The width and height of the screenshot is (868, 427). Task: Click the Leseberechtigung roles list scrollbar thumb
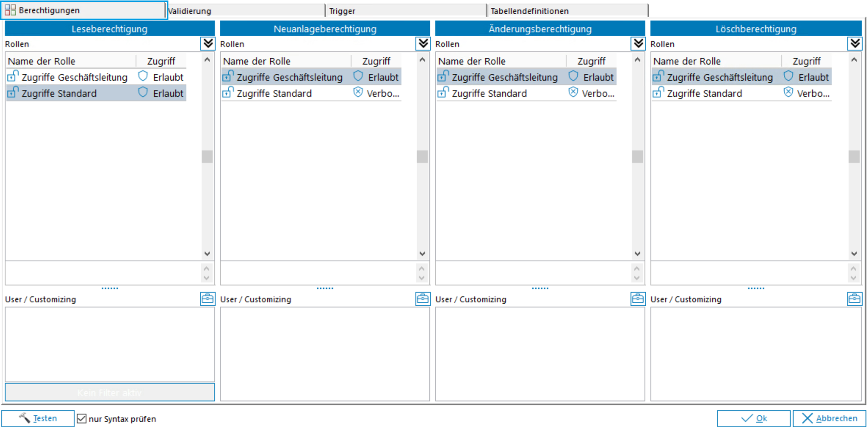point(207,157)
